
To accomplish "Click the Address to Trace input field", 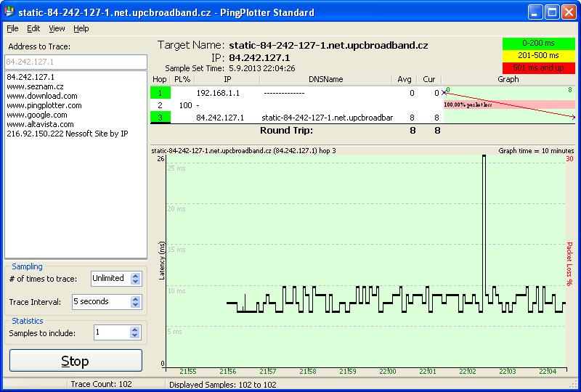I will point(76,62).
